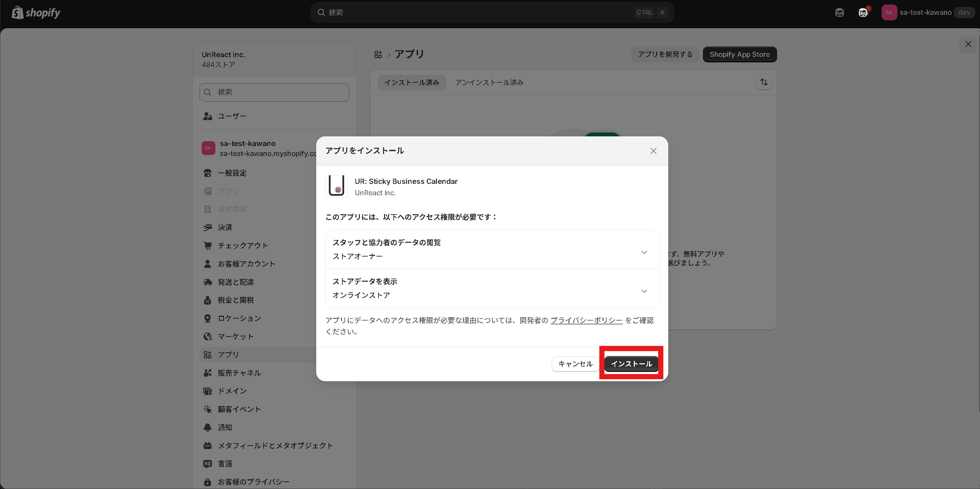Click the 税金と関税 money bag icon
Screen dimensions: 980x489
coord(207,300)
